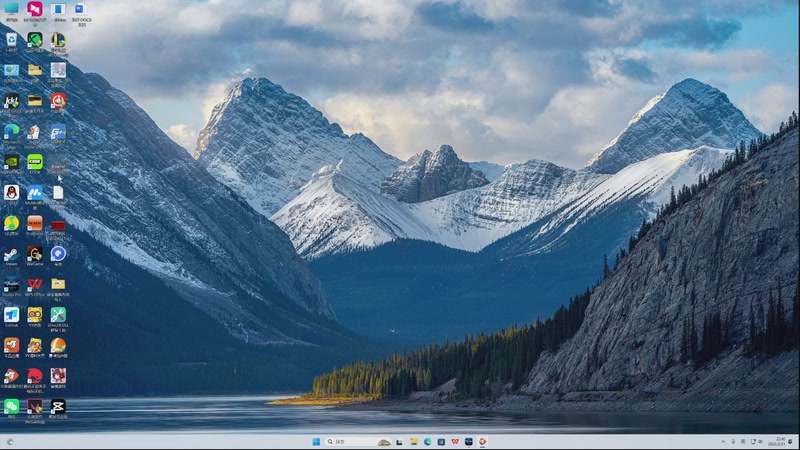This screenshot has height=450, width=800.
Task: Open File Explorer from the taskbar
Action: [414, 442]
